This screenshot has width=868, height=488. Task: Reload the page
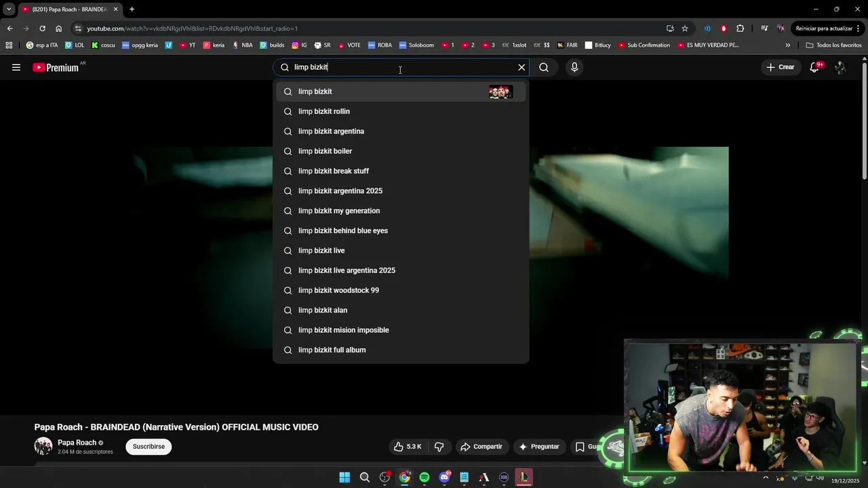tap(42, 28)
